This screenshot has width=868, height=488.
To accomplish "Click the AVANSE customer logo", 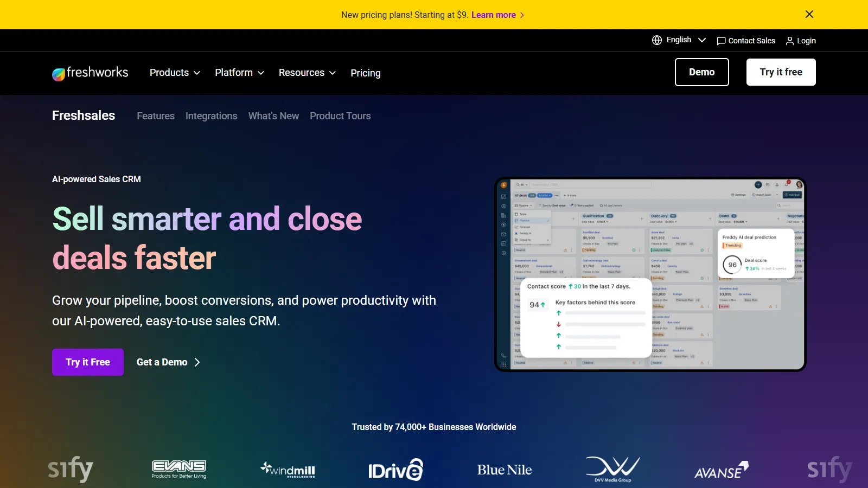I will tap(721, 470).
